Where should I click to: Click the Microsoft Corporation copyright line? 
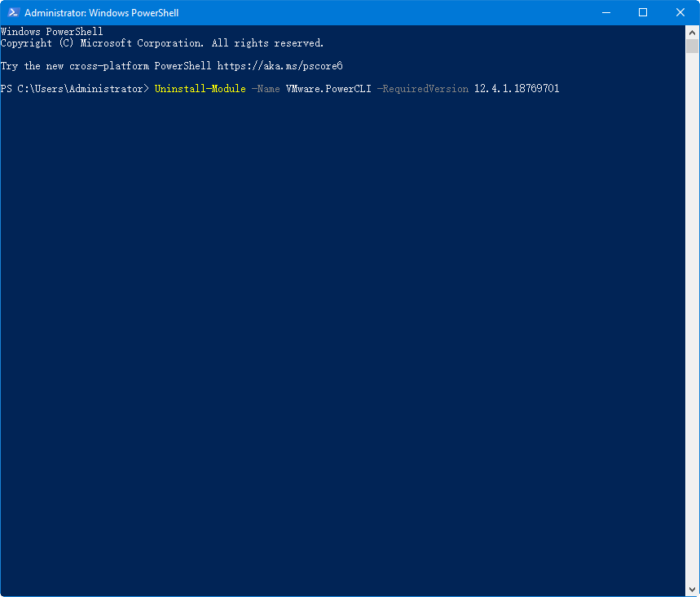click(163, 42)
